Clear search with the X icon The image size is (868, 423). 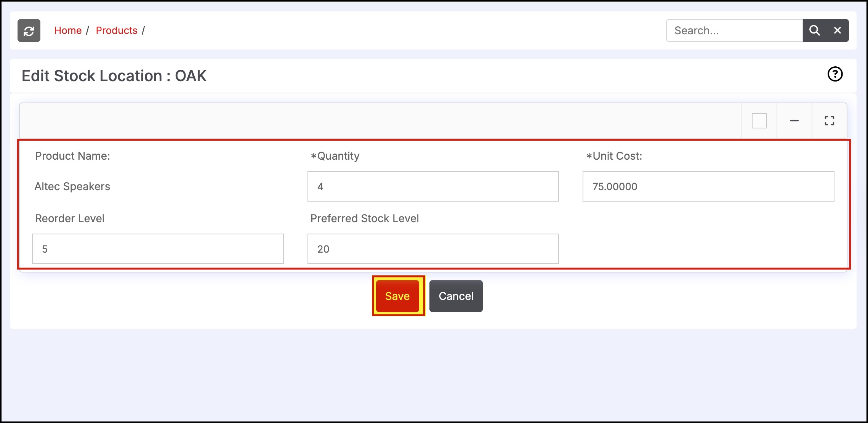[838, 30]
